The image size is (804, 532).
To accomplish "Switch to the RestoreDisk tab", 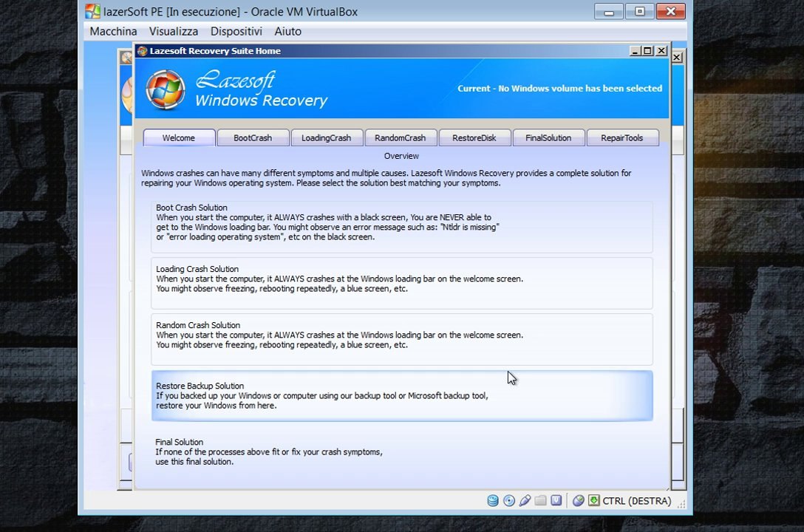I will [474, 138].
